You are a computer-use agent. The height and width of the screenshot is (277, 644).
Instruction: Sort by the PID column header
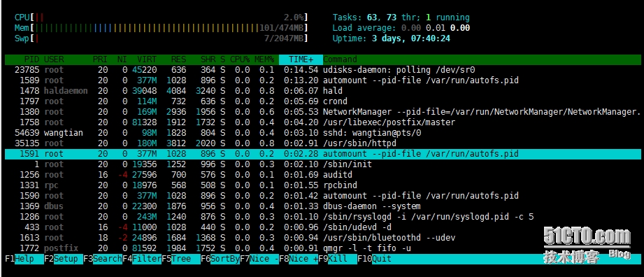(31, 59)
